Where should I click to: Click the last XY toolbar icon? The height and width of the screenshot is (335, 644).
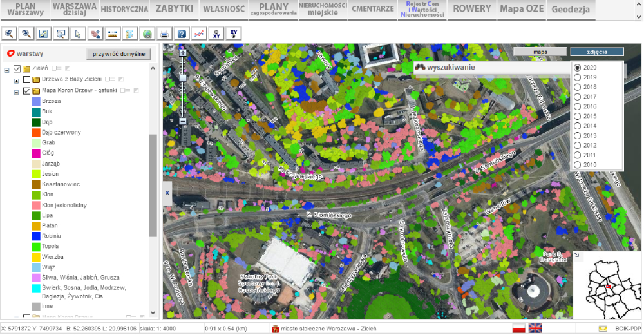pos(234,33)
